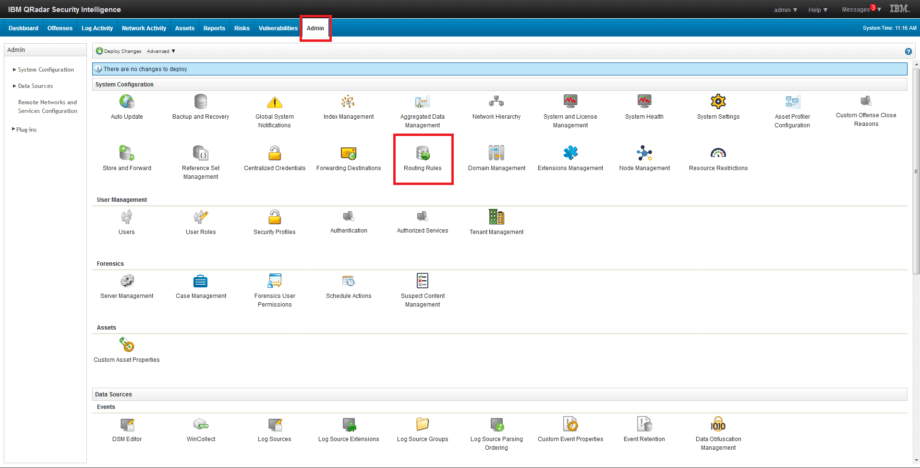The height and width of the screenshot is (468, 920).
Task: Open the Log Sources icon
Action: tap(274, 424)
